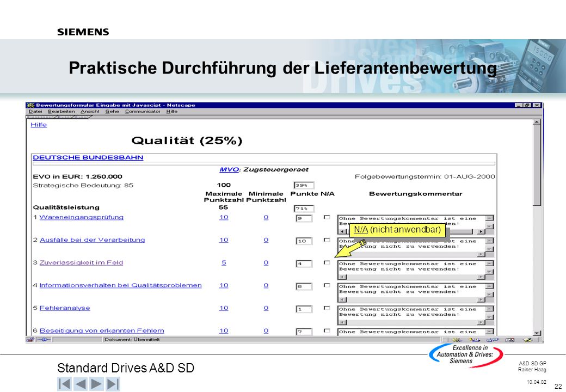Open the Ansicht menu
The image size is (566, 392).
point(90,112)
